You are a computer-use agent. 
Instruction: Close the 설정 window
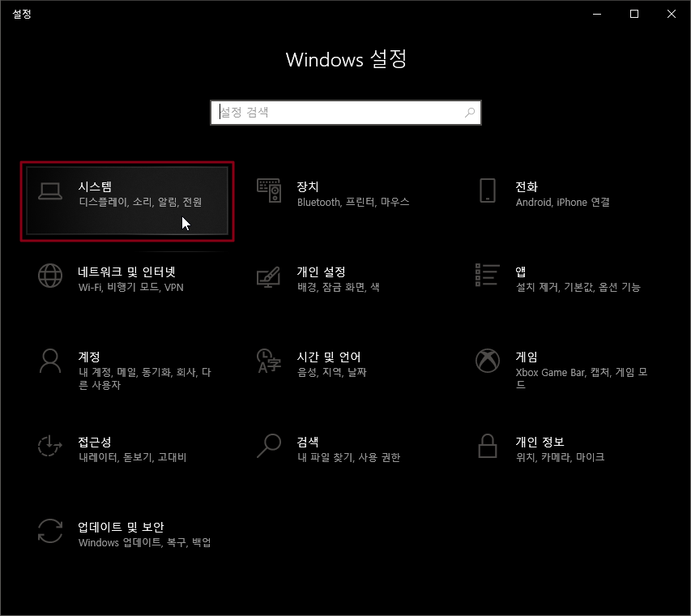click(672, 14)
